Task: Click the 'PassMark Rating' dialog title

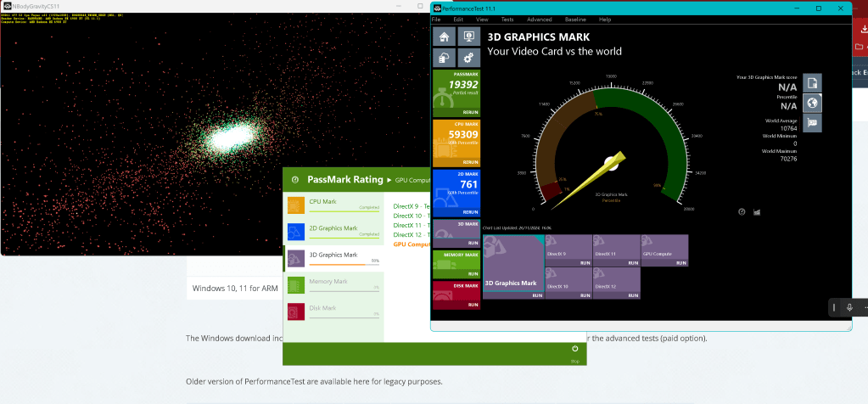Action: click(344, 179)
